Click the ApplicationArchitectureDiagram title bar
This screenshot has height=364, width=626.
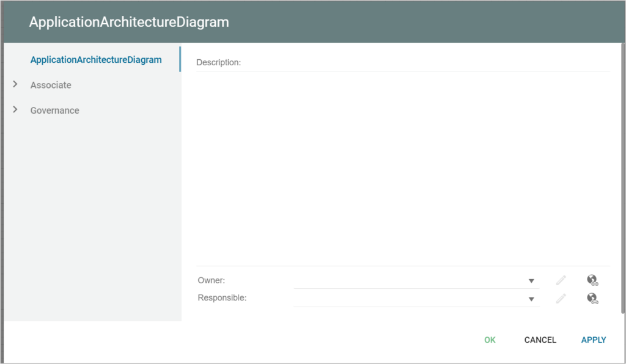coord(128,21)
